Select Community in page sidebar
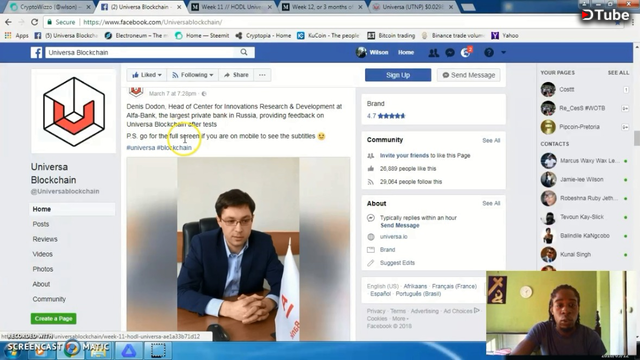 (49, 299)
